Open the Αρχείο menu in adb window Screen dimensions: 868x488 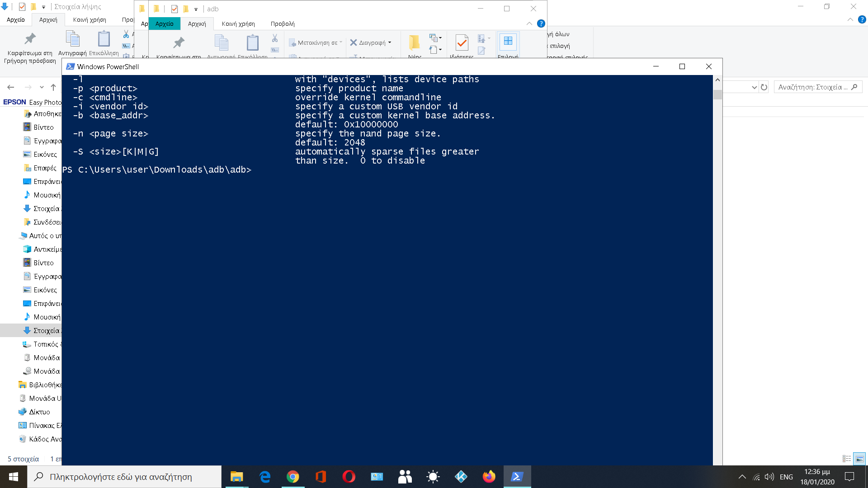(164, 23)
